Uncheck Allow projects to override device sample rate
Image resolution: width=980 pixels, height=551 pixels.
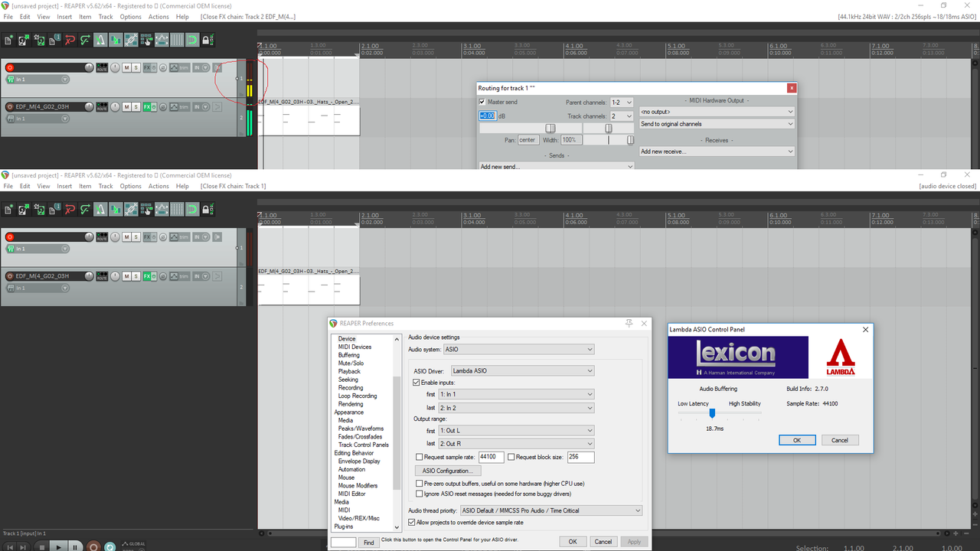pos(412,523)
